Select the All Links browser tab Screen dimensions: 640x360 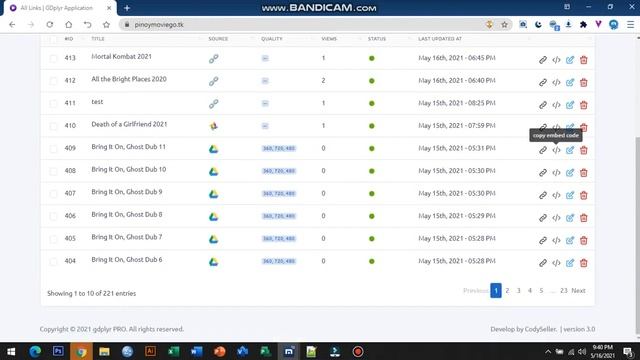[x=60, y=8]
